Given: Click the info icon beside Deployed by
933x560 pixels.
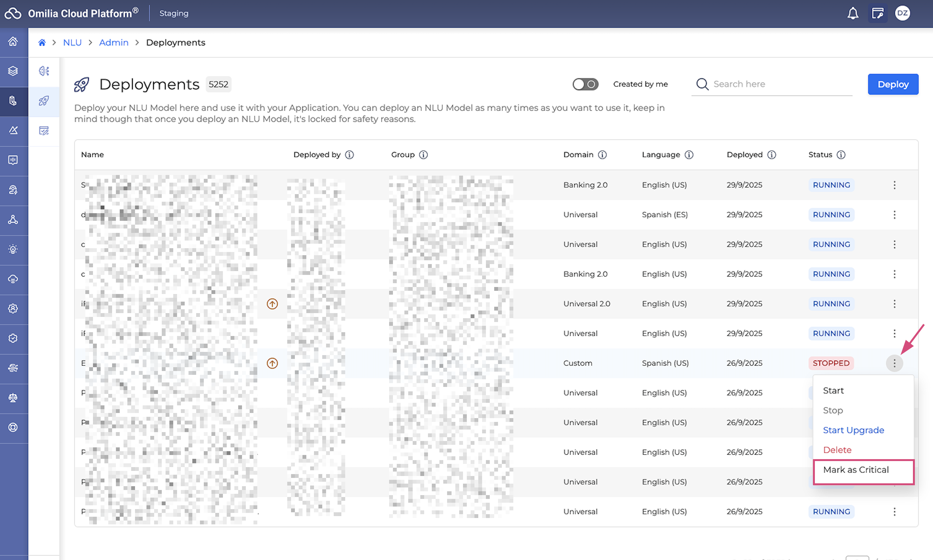Looking at the screenshot, I should click(349, 155).
